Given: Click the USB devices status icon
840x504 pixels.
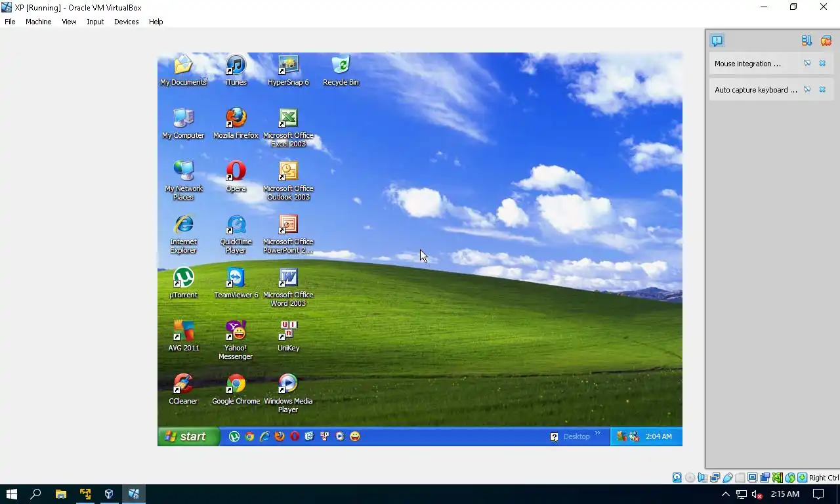Looking at the screenshot, I should tap(728, 478).
